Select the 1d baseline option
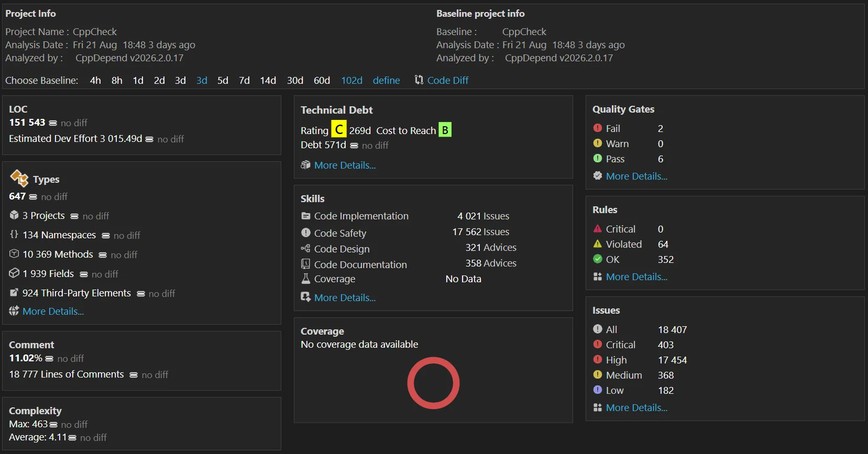The image size is (868, 454). [138, 80]
